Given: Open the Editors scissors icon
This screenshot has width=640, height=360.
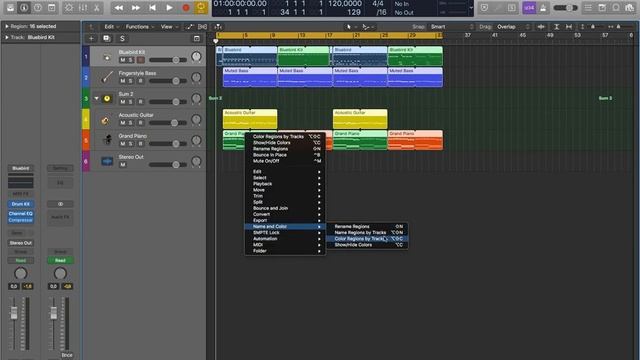Looking at the screenshot, I should click(x=97, y=8).
